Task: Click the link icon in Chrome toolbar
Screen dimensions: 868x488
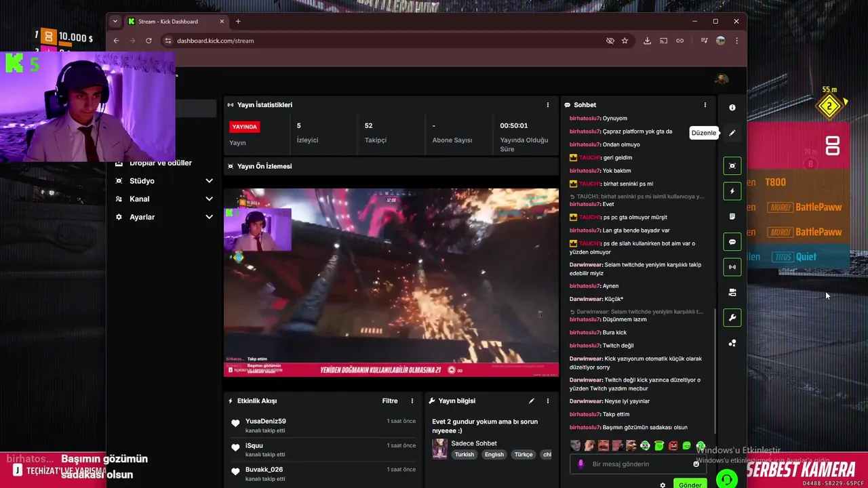Action: click(679, 41)
